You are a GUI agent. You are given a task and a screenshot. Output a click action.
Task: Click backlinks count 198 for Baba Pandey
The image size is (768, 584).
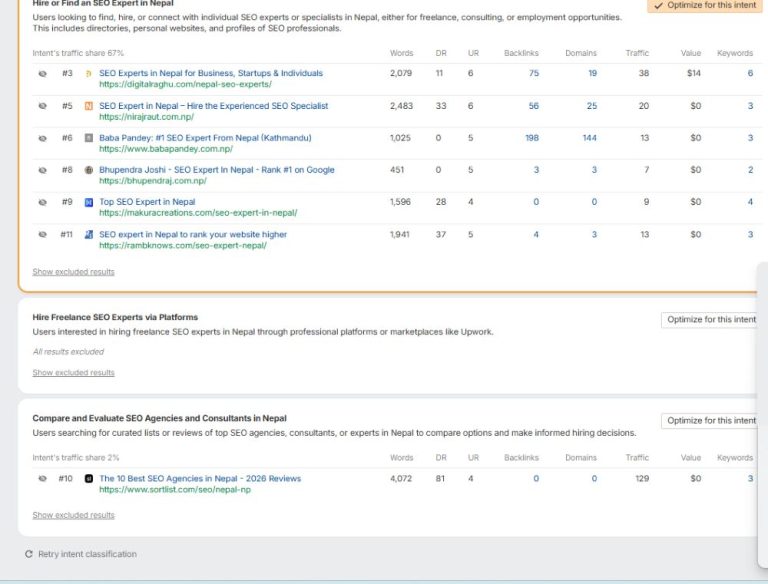[532, 138]
